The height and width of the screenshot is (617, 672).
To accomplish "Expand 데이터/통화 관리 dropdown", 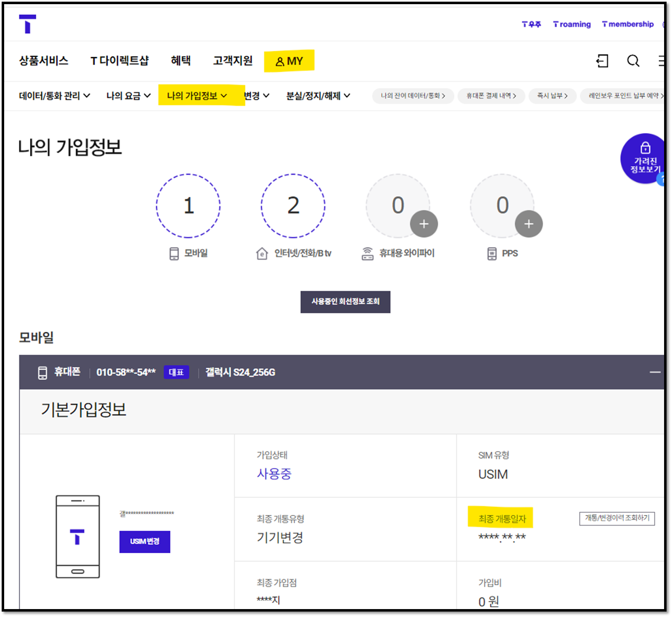I will click(54, 96).
